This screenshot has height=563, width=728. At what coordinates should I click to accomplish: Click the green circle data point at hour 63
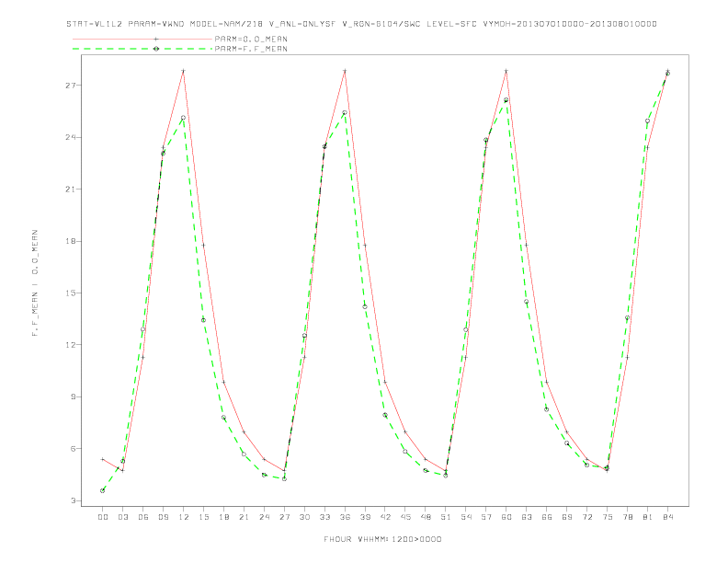[527, 302]
